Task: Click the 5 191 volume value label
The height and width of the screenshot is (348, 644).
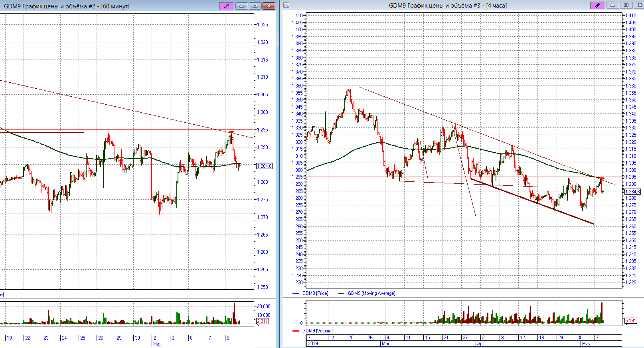Action: (630, 321)
